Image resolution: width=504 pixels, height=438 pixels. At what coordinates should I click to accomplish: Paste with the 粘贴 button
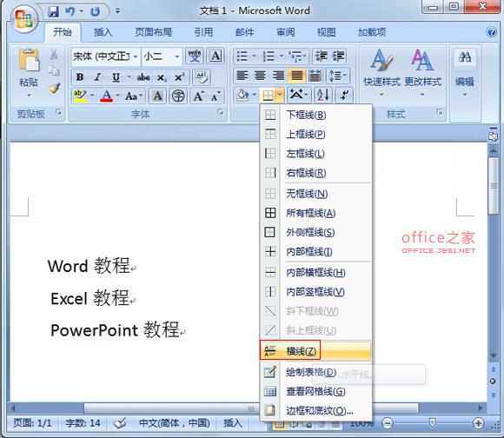(x=29, y=72)
